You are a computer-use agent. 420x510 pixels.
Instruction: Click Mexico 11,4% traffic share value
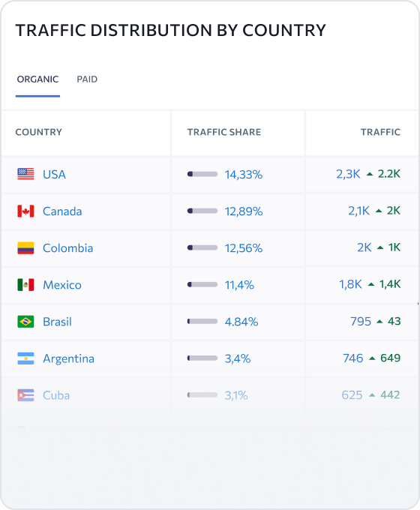pyautogui.click(x=239, y=285)
